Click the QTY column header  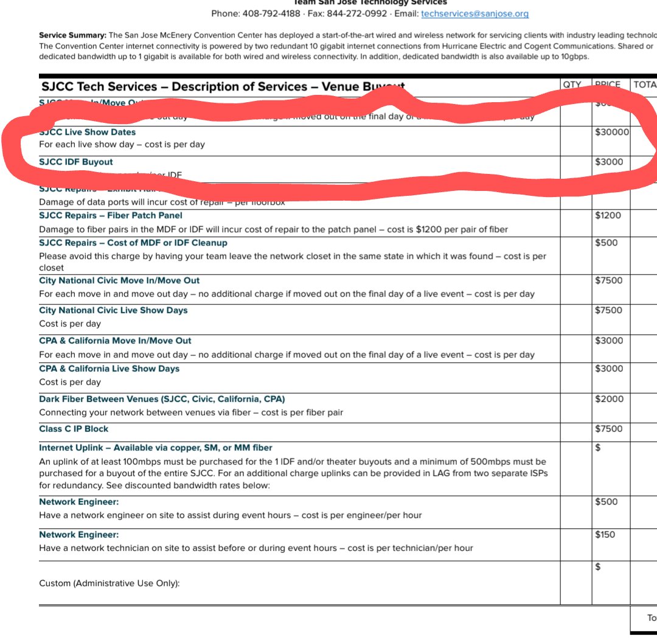pos(572,84)
